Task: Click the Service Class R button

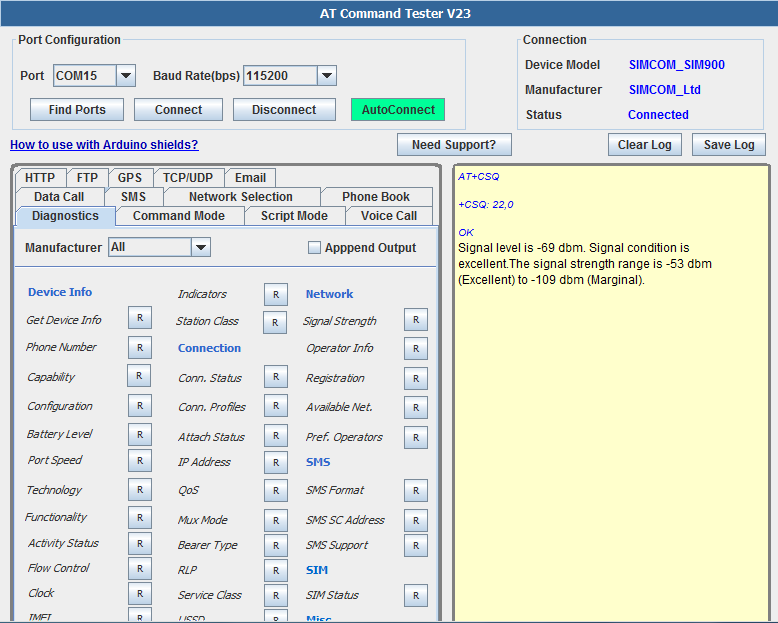Action: pyautogui.click(x=276, y=595)
